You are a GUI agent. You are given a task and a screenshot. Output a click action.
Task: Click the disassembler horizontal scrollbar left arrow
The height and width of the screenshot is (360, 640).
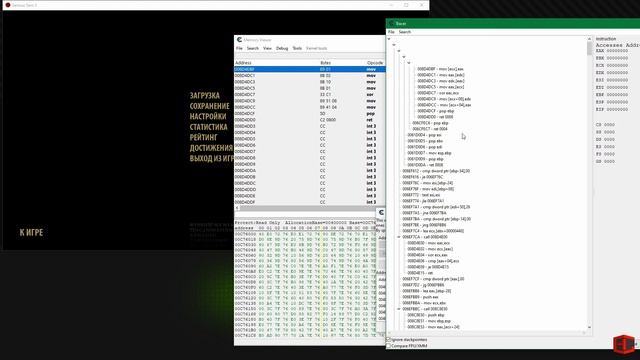coord(237,208)
